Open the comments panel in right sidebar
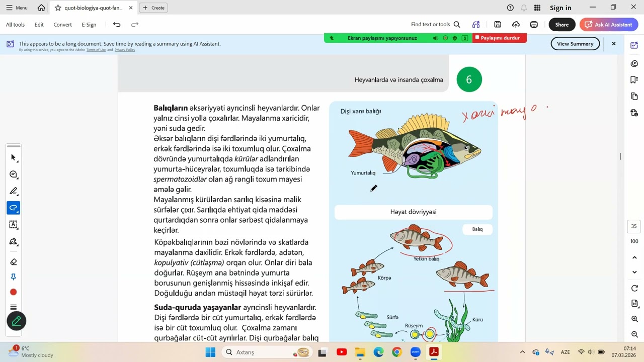644x362 pixels. pos(634,63)
